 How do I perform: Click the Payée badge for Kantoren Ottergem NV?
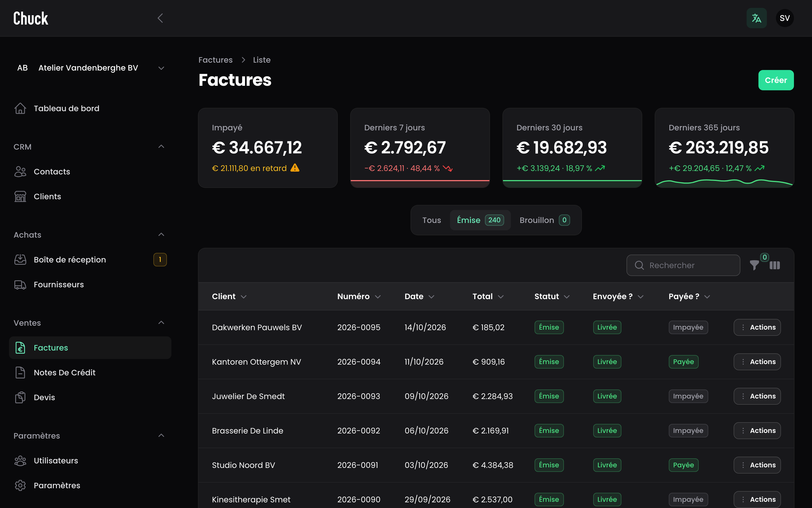pyautogui.click(x=683, y=362)
